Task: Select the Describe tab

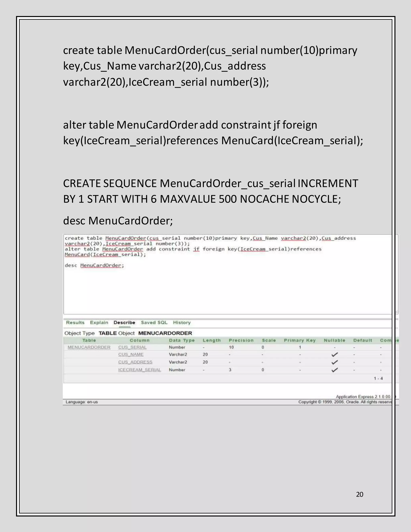Action: click(124, 323)
